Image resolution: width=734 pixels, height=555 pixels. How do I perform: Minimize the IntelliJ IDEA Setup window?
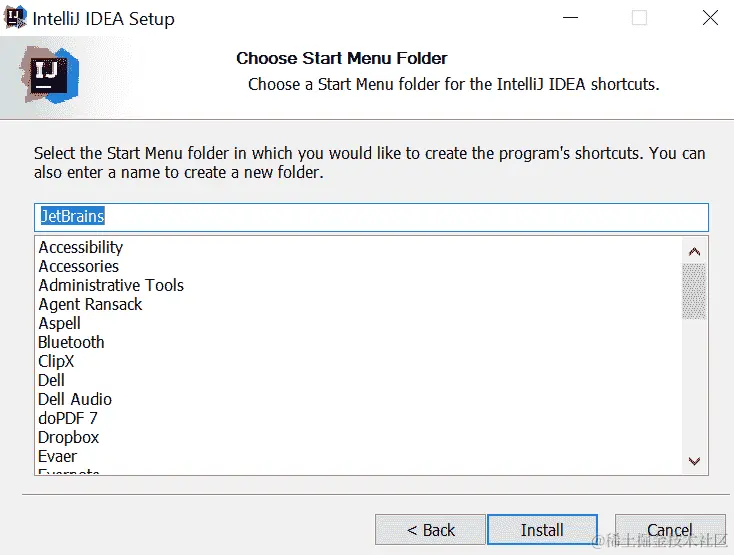click(570, 18)
